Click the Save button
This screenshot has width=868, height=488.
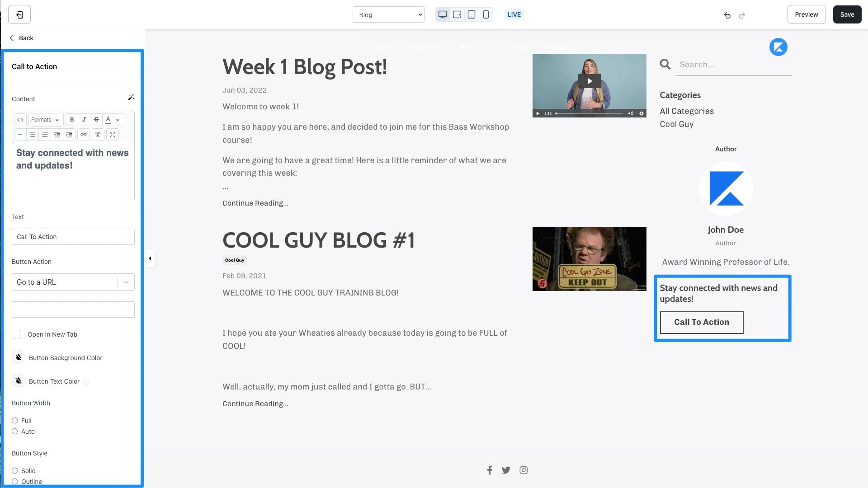847,14
